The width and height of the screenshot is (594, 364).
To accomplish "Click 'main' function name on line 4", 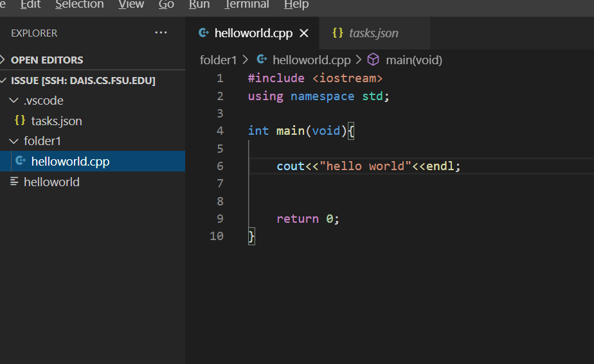I will 291,131.
